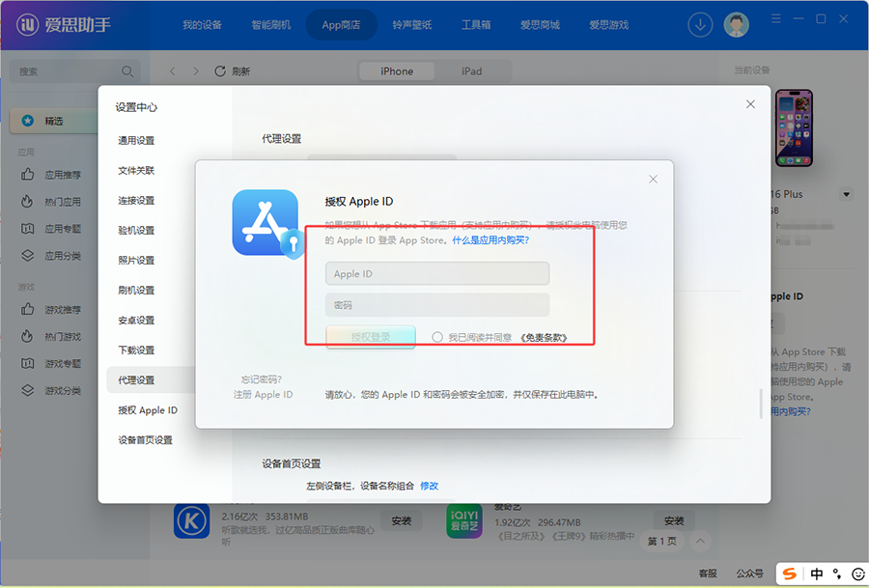Open 热门应用 flame icon
The height and width of the screenshot is (588, 869).
(x=27, y=201)
